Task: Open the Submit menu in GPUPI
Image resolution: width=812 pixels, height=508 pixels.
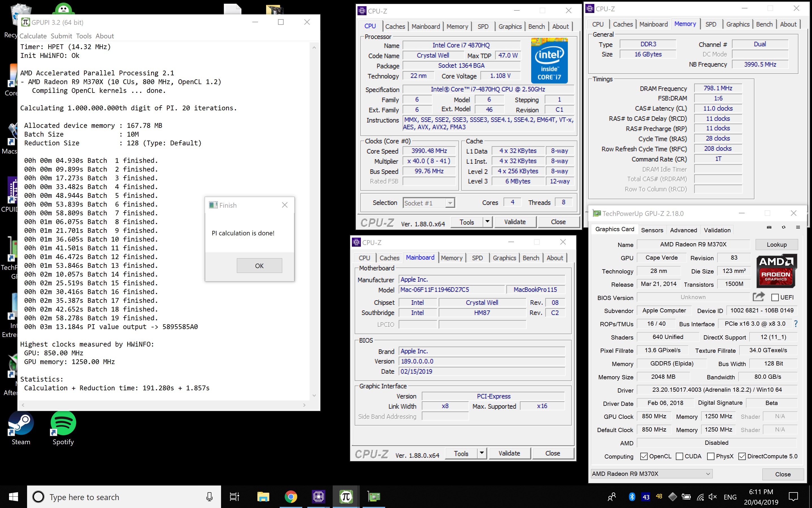Action: pos(61,36)
